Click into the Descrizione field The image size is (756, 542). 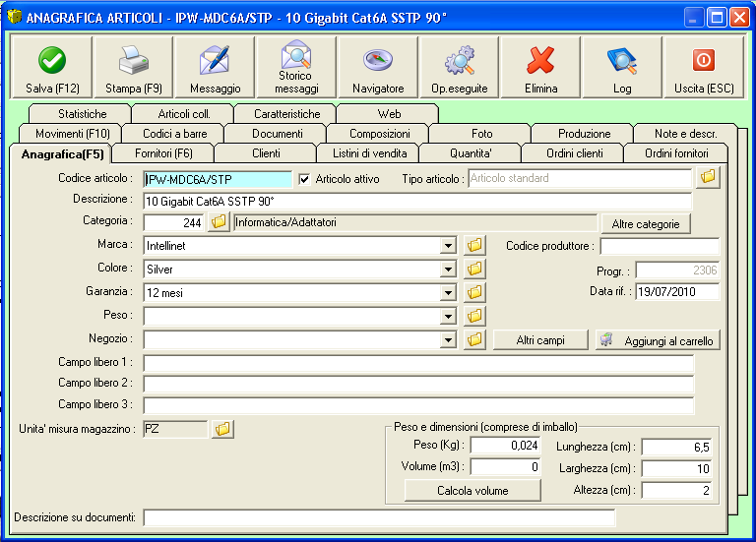point(417,201)
